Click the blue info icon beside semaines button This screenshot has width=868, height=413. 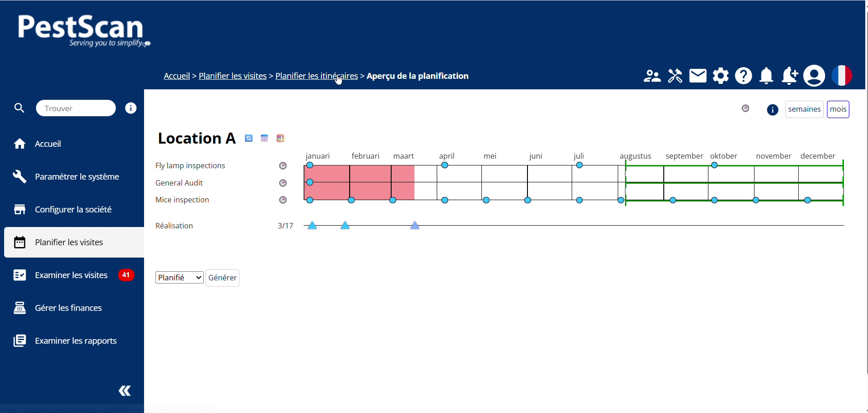click(x=773, y=109)
